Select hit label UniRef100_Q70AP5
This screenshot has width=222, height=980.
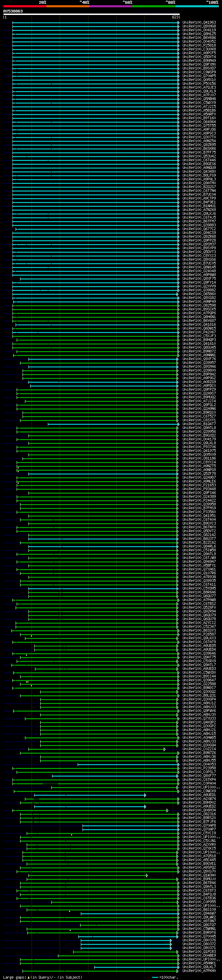pyautogui.click(x=199, y=76)
